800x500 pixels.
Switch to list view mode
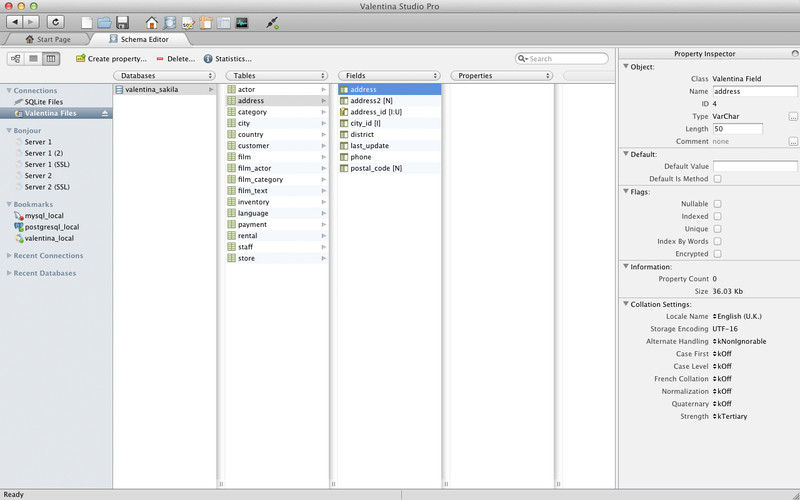[x=33, y=59]
